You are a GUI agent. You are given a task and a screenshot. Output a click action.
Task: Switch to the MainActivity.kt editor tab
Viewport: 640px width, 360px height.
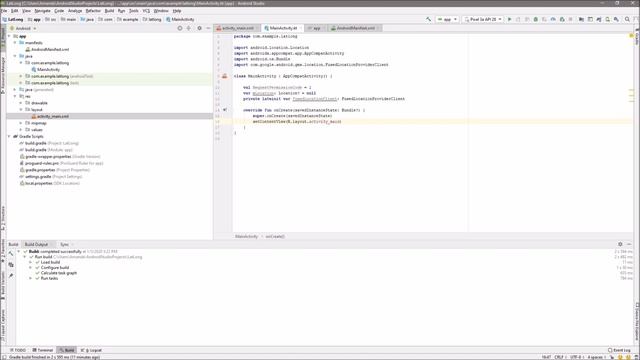pos(283,28)
